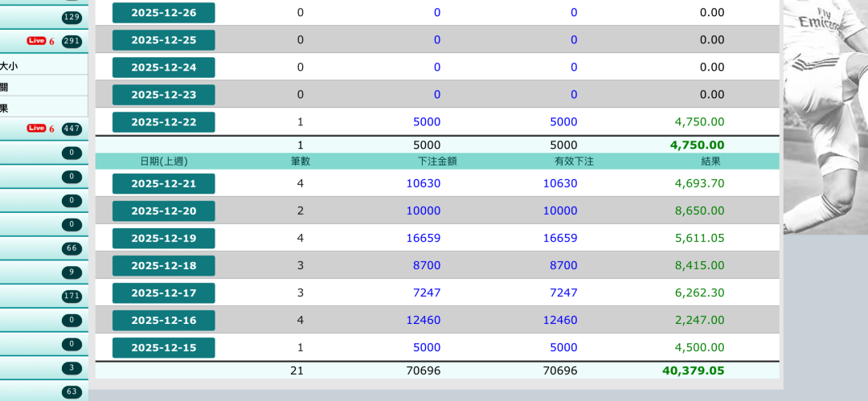The image size is (868, 401).
Task: Open the 2025-12-20 date report
Action: click(163, 211)
